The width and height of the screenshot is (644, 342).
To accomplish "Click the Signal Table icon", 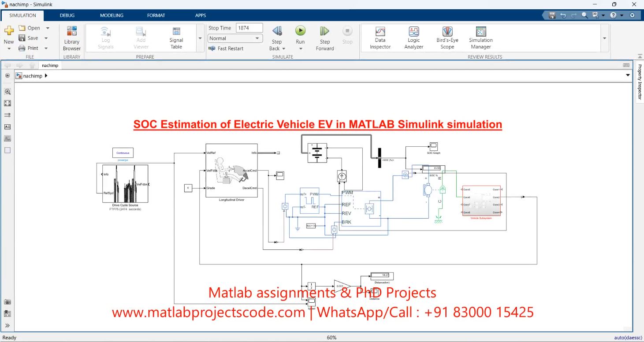I will tap(176, 37).
